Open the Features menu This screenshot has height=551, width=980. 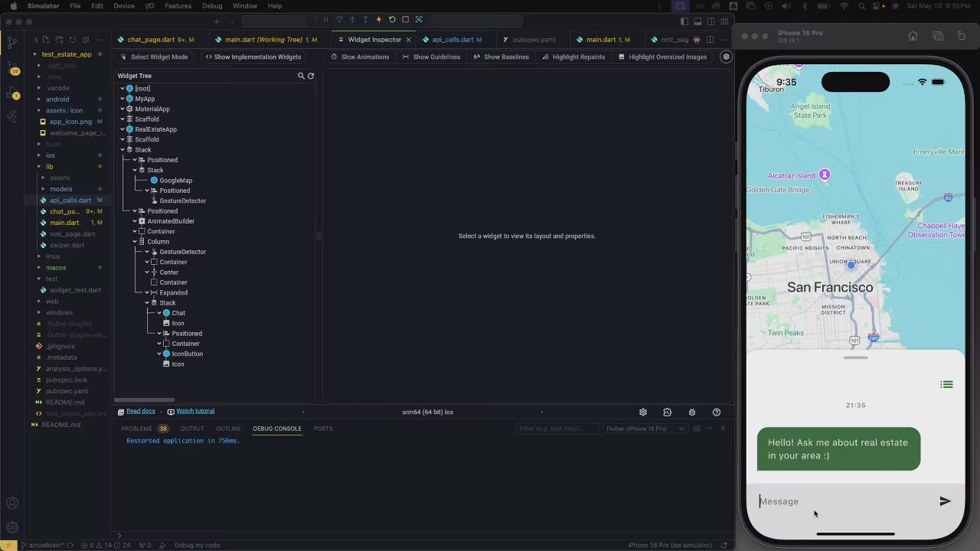click(178, 5)
